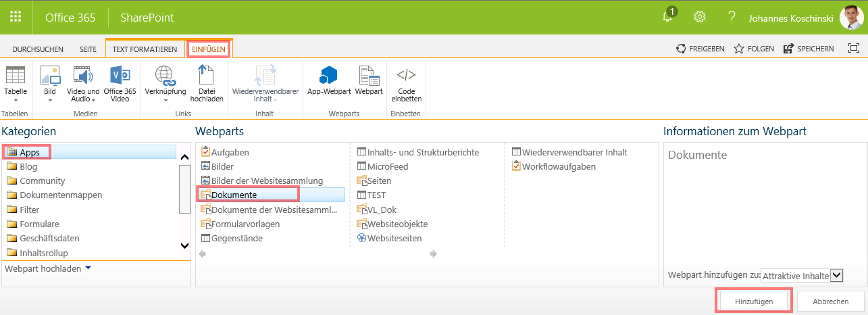Click the Abbrechen button
Image resolution: width=868 pixels, height=315 pixels.
[x=830, y=301]
